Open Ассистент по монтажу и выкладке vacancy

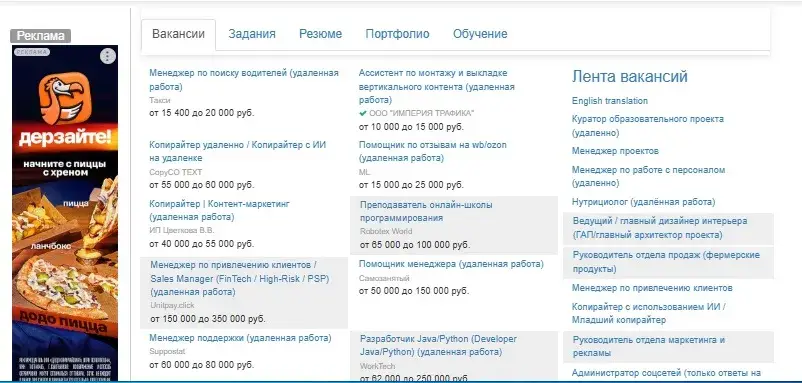click(x=437, y=86)
